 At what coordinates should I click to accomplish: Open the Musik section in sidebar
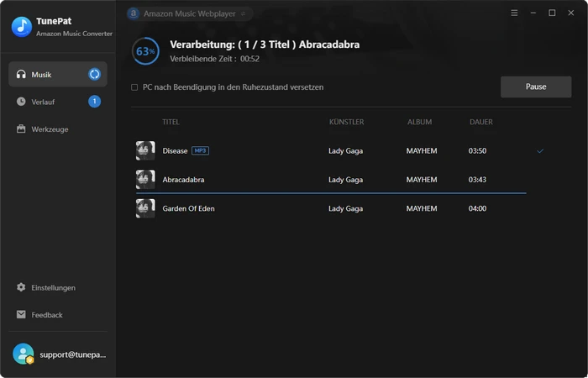58,74
